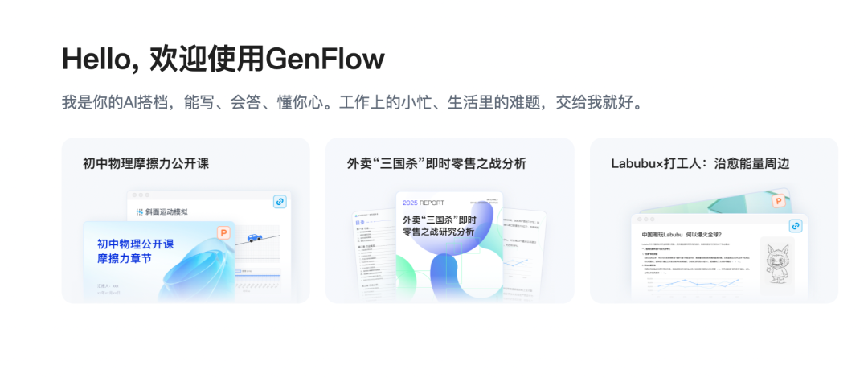Screen dimensions: 868x386
Task: Select the 中国潮玩Labubu 何以爆火全球 document thumbnail
Action: 719,259
